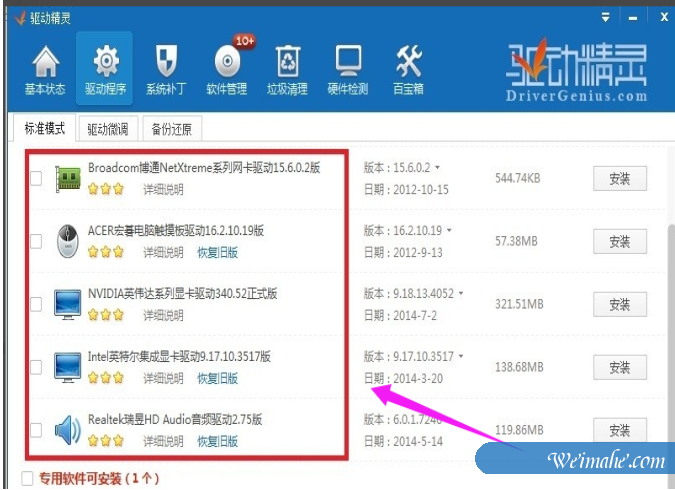Open 详细说明 for ACER touchpad driver
This screenshot has width=675, height=490.
[x=163, y=252]
